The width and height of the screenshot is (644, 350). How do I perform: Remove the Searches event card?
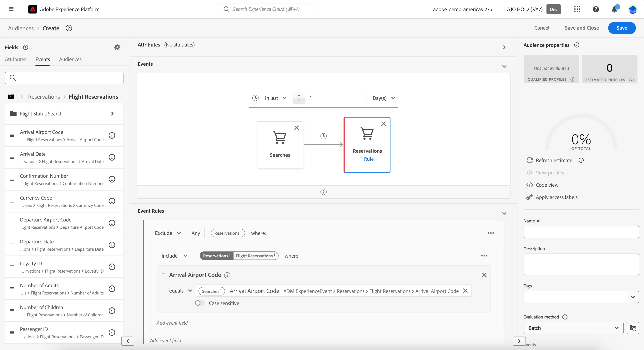pyautogui.click(x=296, y=128)
